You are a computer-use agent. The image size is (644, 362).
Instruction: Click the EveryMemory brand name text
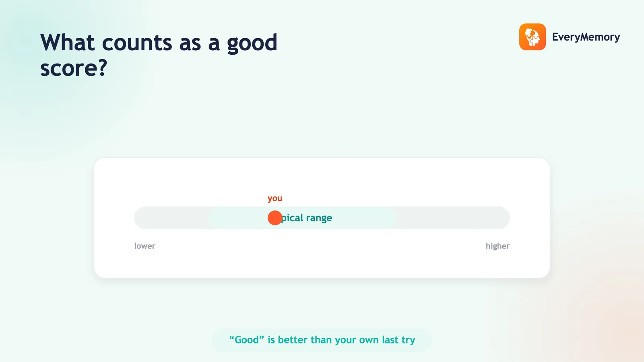click(x=586, y=37)
